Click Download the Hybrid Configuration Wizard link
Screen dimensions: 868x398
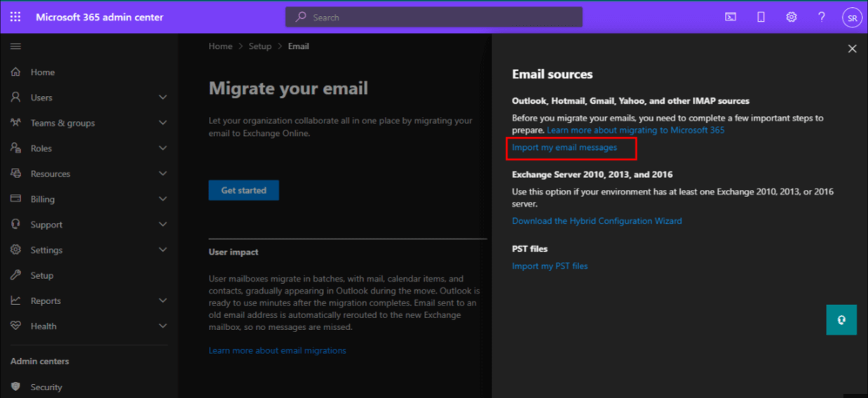(x=597, y=221)
